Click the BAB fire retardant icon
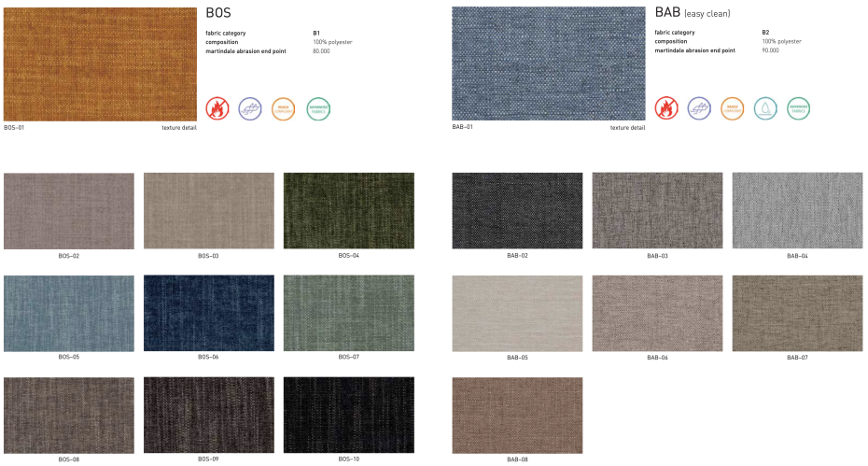The height and width of the screenshot is (466, 868). [666, 108]
